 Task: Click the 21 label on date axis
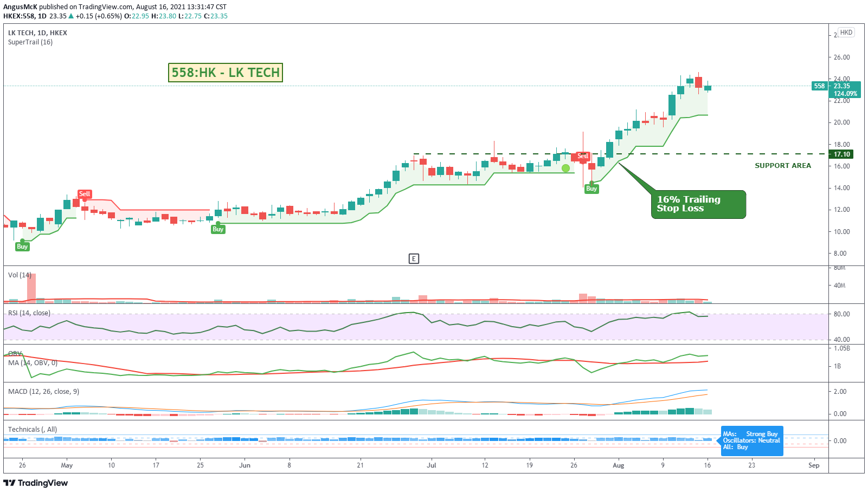coord(361,465)
